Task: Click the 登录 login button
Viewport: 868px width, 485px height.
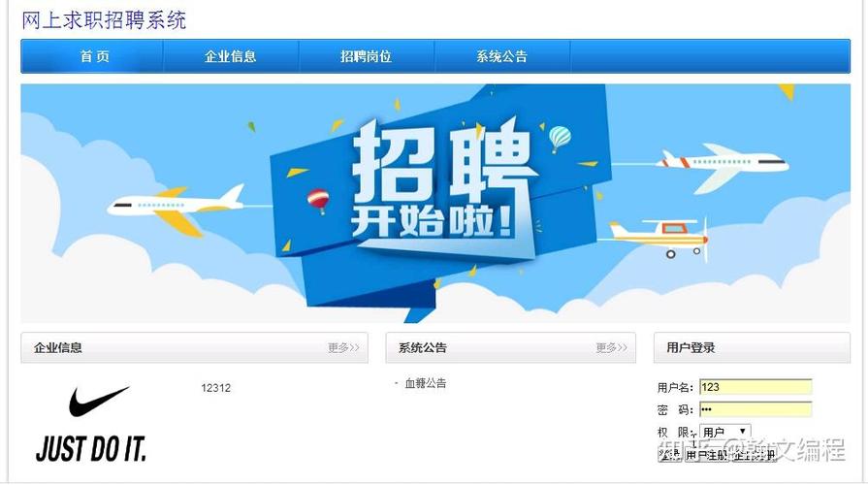Action: point(670,454)
